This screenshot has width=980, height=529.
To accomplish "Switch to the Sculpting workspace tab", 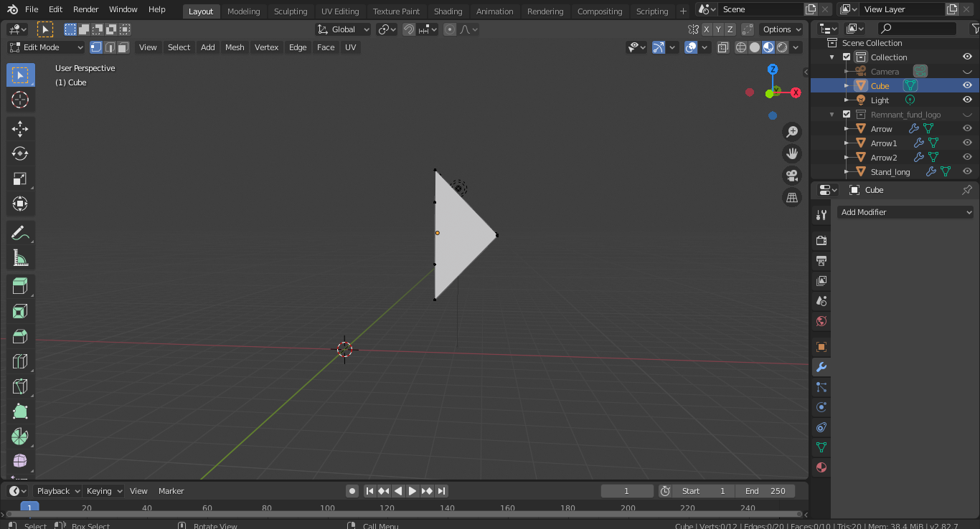I will coord(291,11).
